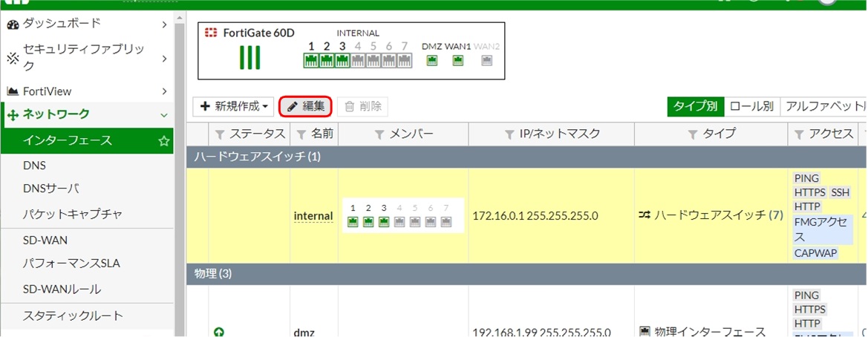Switch view to アルファベット order
The width and height of the screenshot is (868, 337).
[823, 106]
